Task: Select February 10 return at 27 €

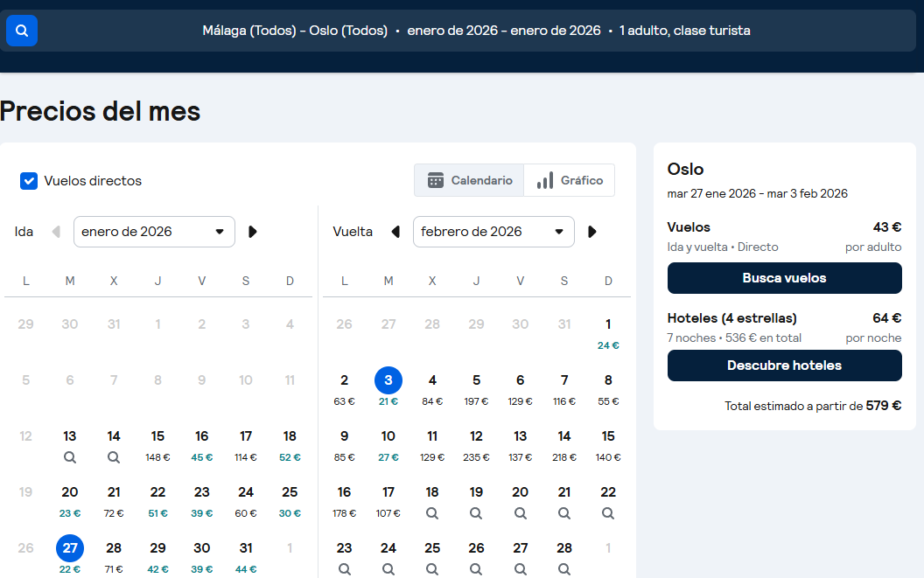Action: coord(388,444)
